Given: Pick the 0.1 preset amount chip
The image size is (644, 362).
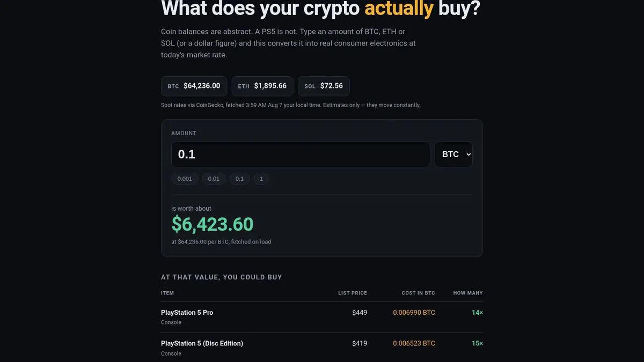Looking at the screenshot, I should click(x=239, y=179).
